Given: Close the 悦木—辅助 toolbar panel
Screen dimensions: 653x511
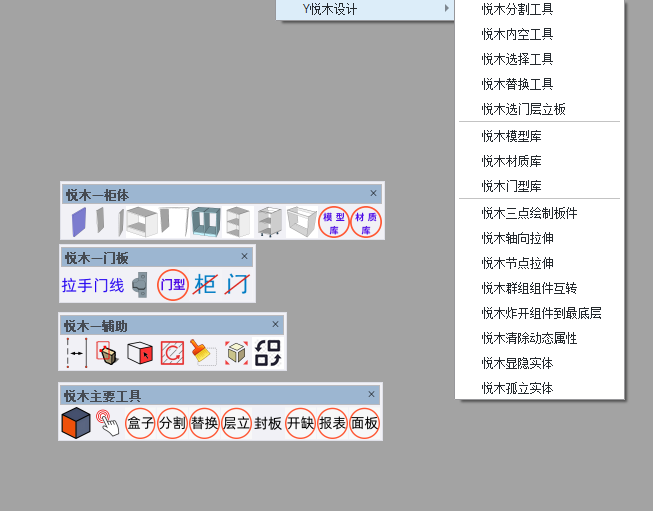Looking at the screenshot, I should (276, 325).
